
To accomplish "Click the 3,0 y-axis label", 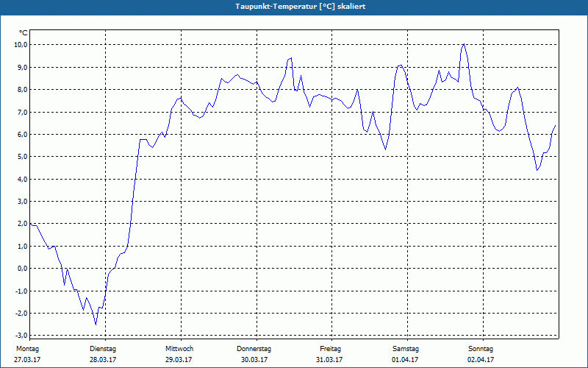I will 22,201.
